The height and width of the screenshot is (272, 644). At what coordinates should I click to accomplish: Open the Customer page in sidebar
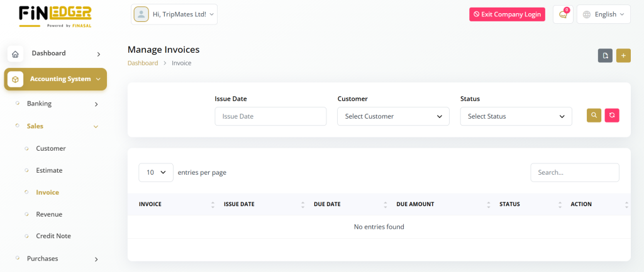pyautogui.click(x=51, y=148)
